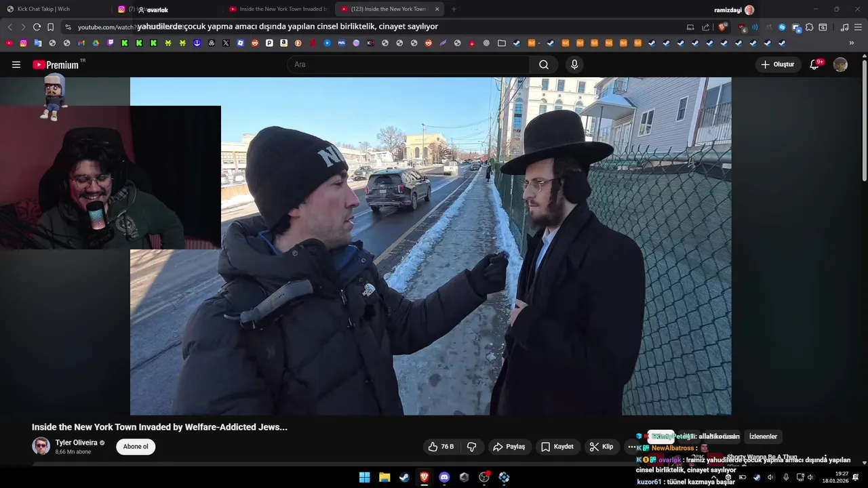
Task: Reload the page in browser
Action: tap(37, 27)
